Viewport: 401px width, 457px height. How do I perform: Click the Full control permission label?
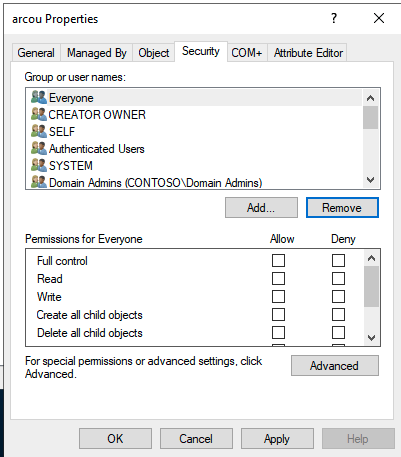tap(62, 261)
